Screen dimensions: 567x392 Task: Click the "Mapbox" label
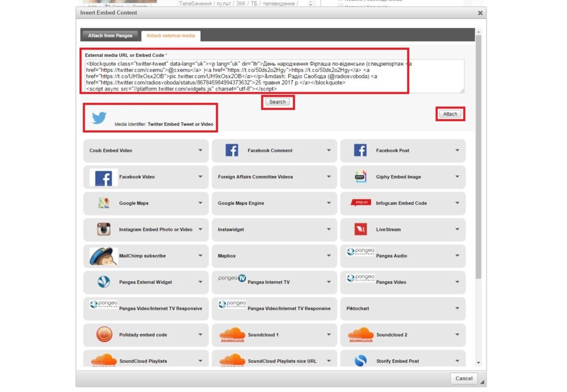pos(227,256)
